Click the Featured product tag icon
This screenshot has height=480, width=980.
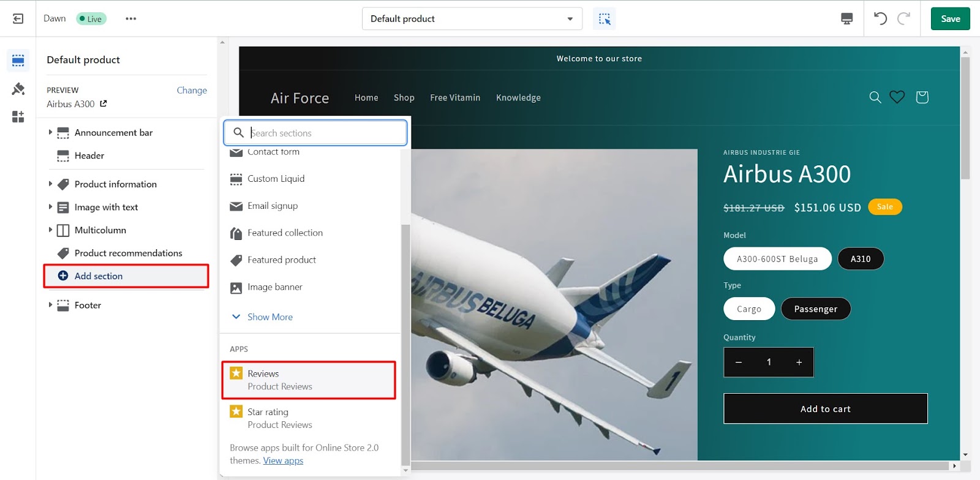[x=236, y=260]
